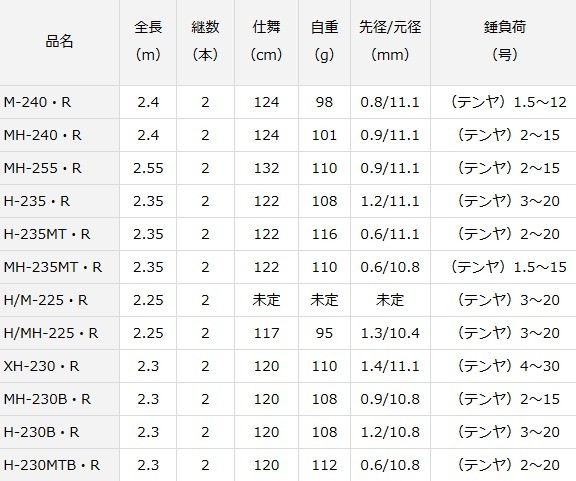Select the 仕舞 (cm) column header
Image resolution: width=576 pixels, height=481 pixels.
[267, 42]
